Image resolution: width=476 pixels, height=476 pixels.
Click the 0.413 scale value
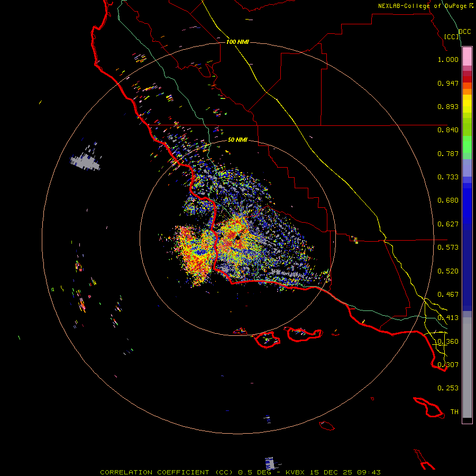click(x=448, y=318)
